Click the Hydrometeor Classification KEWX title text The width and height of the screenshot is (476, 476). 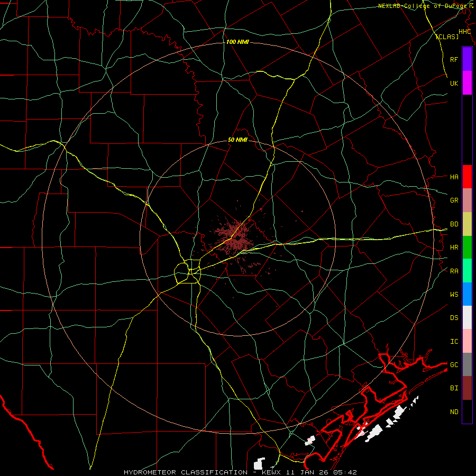pos(240,472)
